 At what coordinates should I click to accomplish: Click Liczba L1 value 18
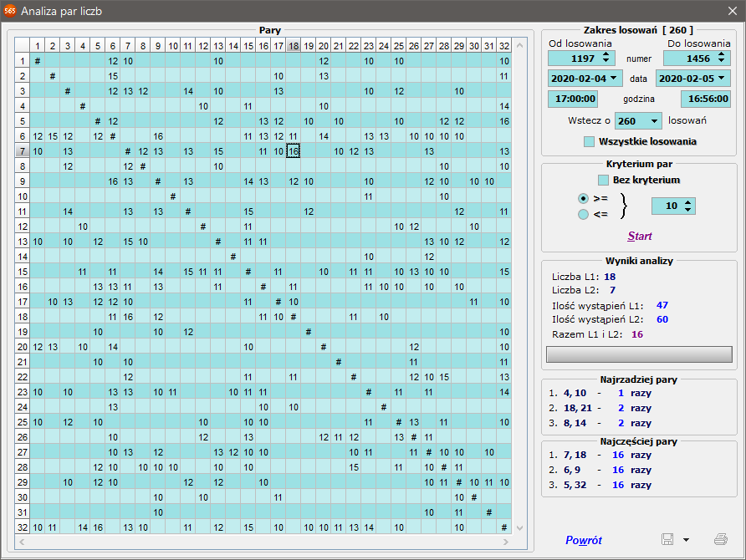[x=610, y=277]
